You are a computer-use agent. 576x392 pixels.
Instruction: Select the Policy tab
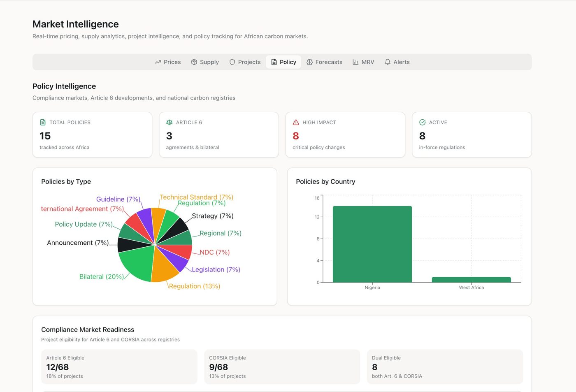pos(283,62)
